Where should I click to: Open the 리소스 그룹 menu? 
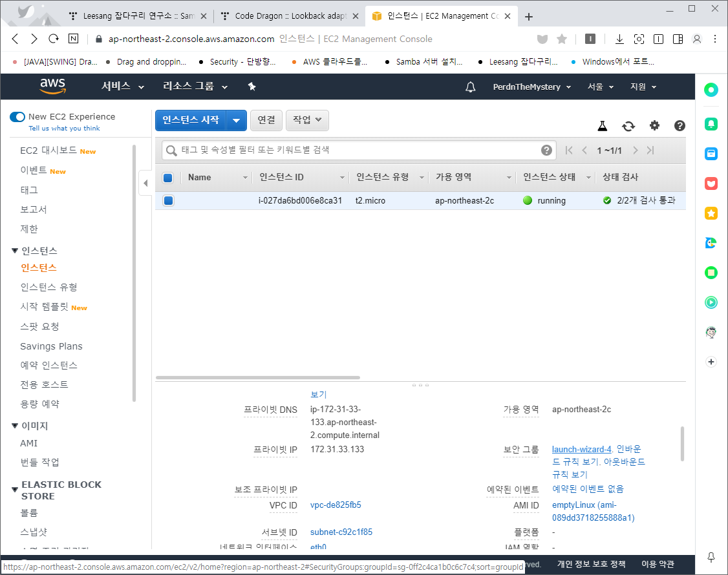[195, 87]
